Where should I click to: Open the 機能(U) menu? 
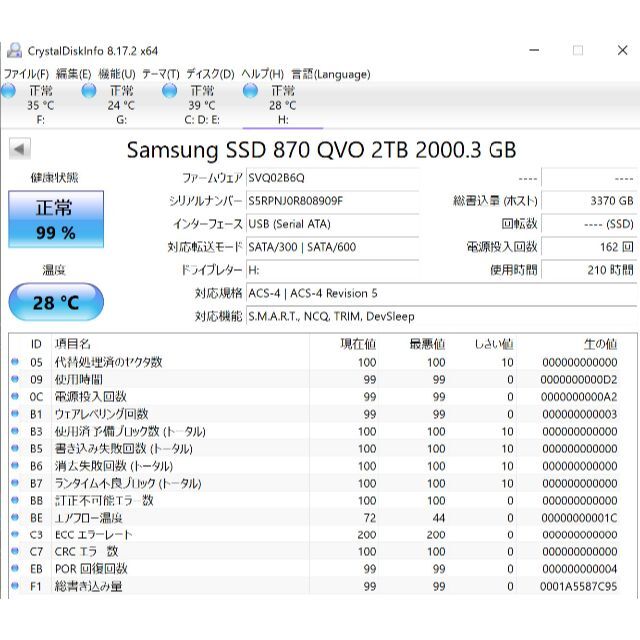click(x=117, y=74)
